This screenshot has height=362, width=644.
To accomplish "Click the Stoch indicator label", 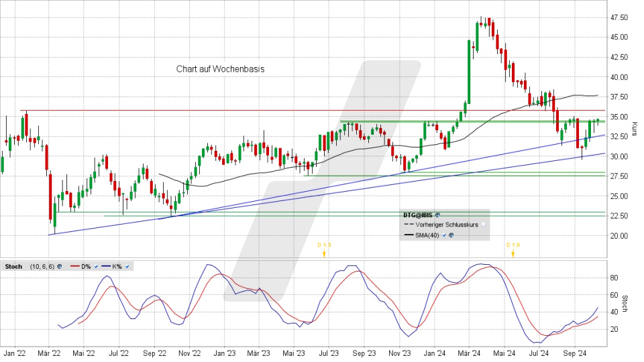I will (x=13, y=267).
